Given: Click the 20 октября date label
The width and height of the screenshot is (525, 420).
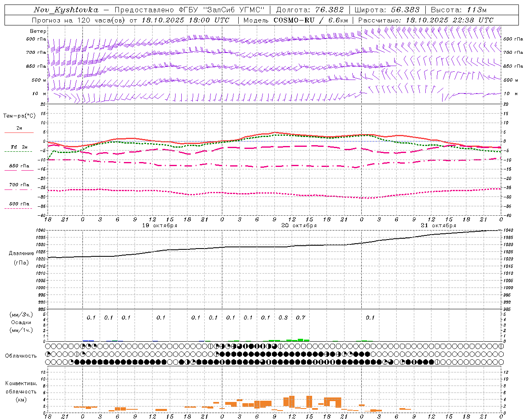Looking at the screenshot, I should click(299, 226).
